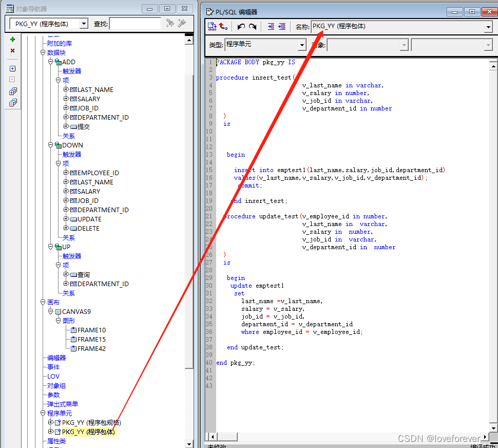This screenshot has height=448, width=498.
Task: Collapse all branches via the stacked minus icon
Action: coord(13,102)
